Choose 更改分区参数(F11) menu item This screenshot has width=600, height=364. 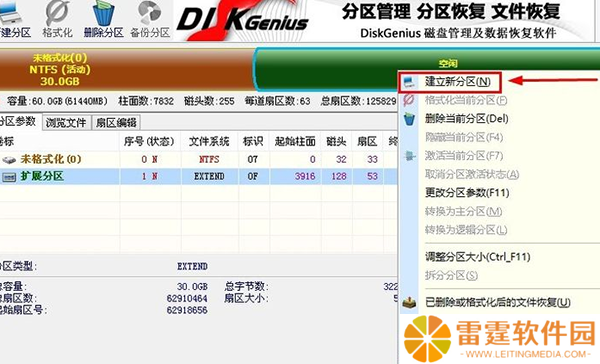click(467, 193)
